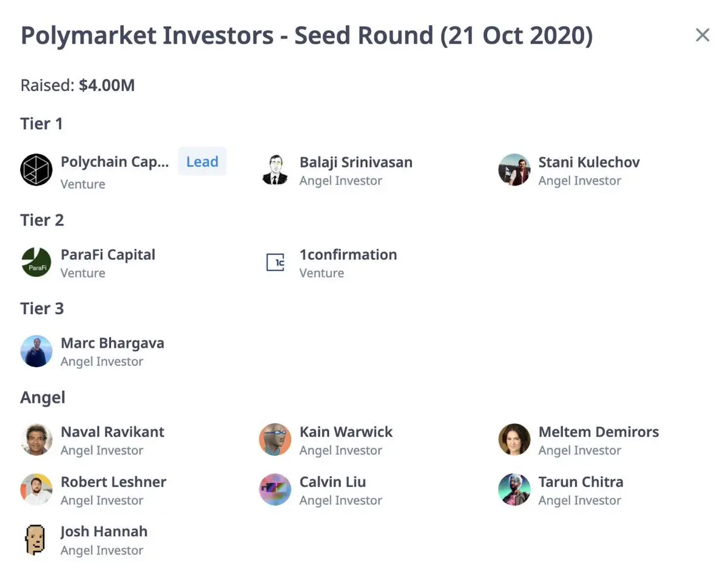Click Marc Bhargava's avatar

tap(36, 351)
